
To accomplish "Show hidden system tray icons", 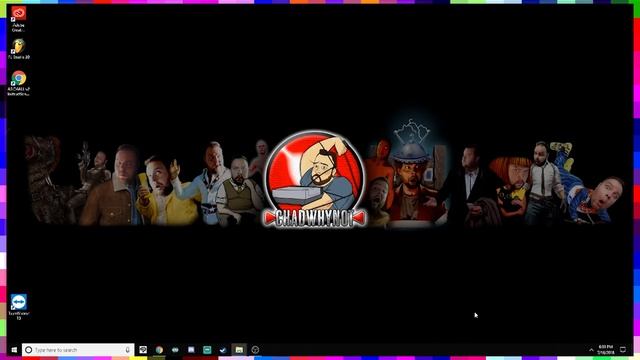I will pyautogui.click(x=591, y=350).
